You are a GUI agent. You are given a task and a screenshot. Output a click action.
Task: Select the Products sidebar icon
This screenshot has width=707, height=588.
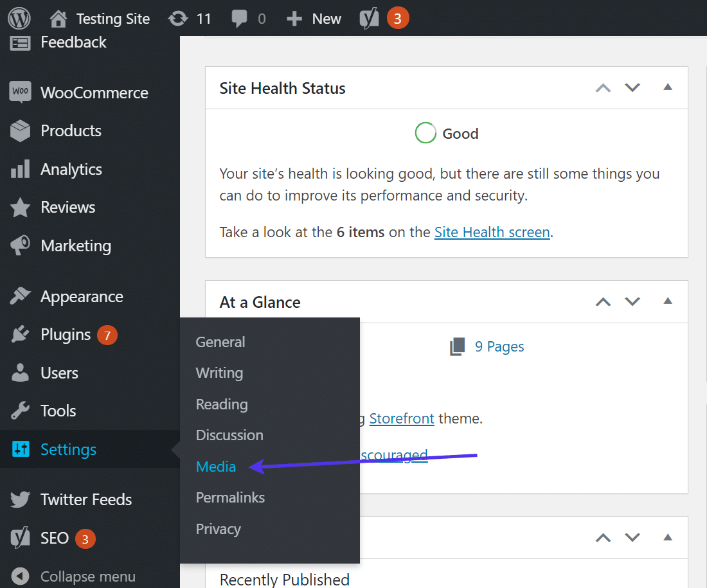[20, 130]
